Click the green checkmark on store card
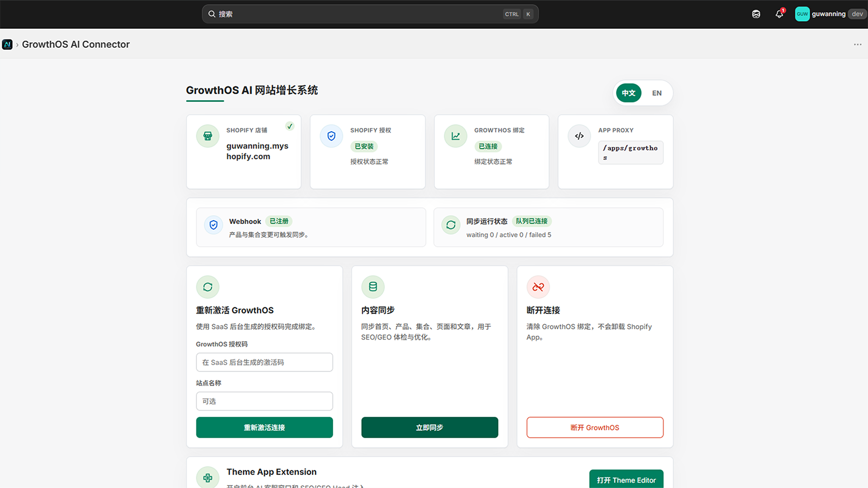 [x=290, y=126]
